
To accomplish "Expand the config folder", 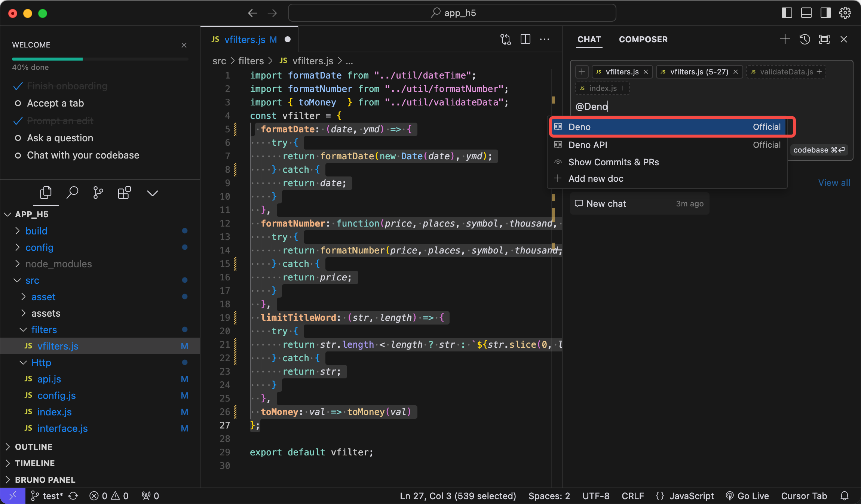I will point(100,248).
